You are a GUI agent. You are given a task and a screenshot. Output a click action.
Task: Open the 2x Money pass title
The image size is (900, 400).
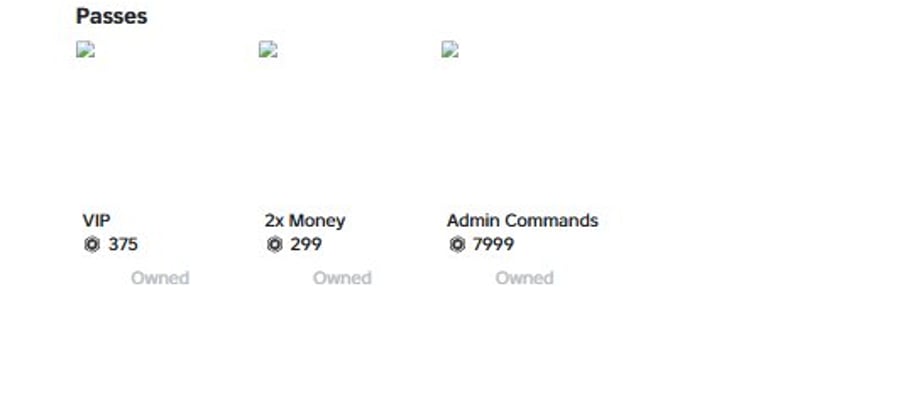tap(305, 221)
